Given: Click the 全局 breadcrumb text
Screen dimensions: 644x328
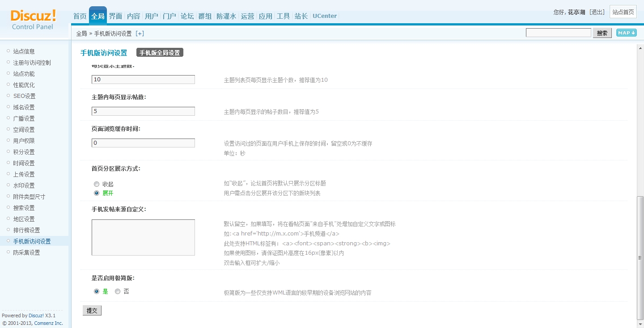Looking at the screenshot, I should 81,34.
